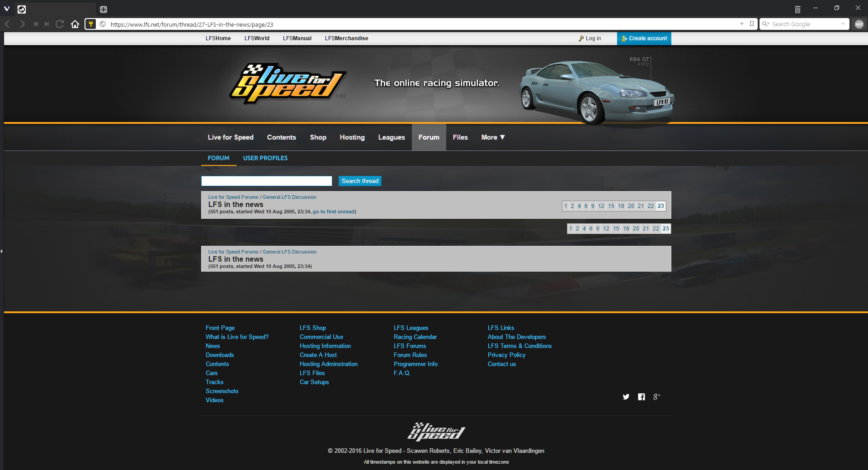Screen dimensions: 868x470
Task: Open Live for Speed Forums in bottom breadcrumb
Action: tap(233, 252)
